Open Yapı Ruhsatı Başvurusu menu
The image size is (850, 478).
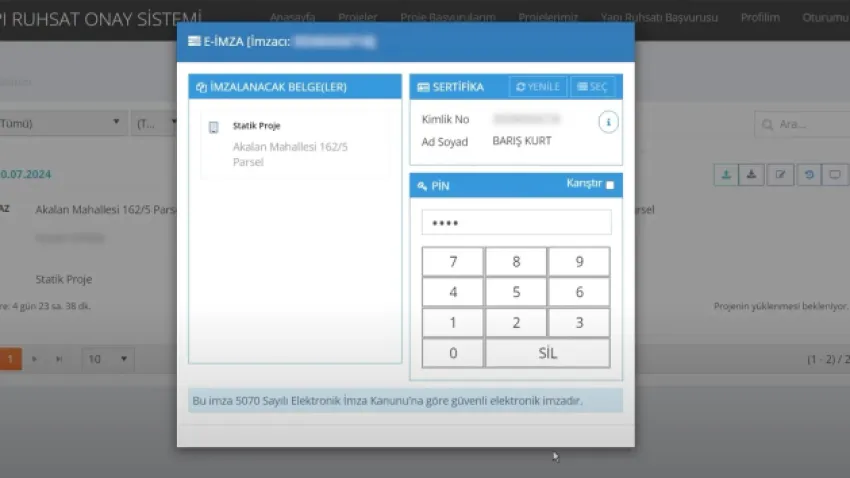[658, 18]
